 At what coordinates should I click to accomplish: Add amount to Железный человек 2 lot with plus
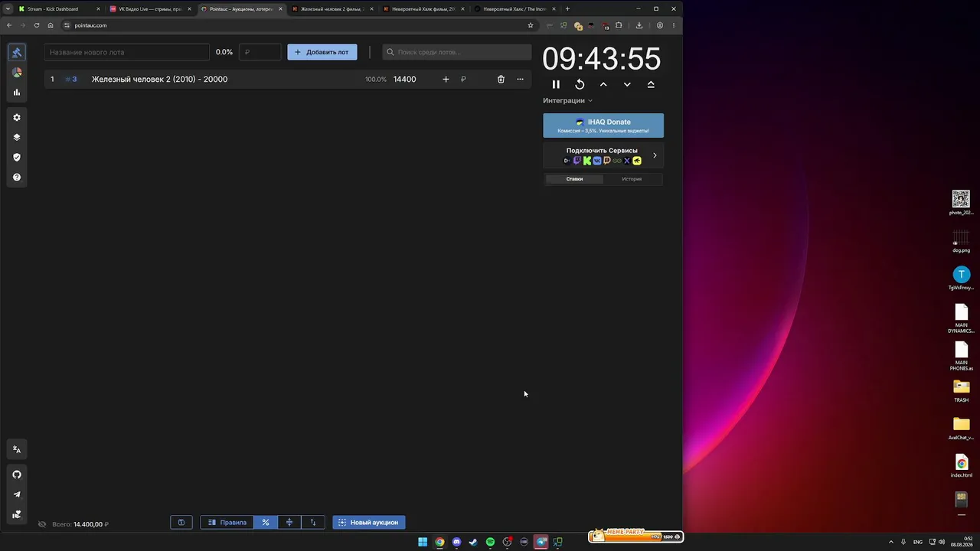pyautogui.click(x=446, y=80)
